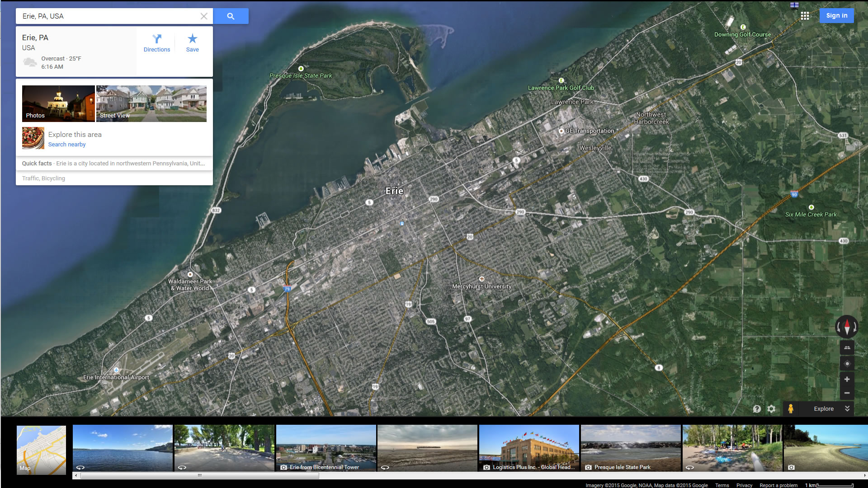Switch to Map view thumbnail
Screen dimensions: 868x488
(41, 450)
